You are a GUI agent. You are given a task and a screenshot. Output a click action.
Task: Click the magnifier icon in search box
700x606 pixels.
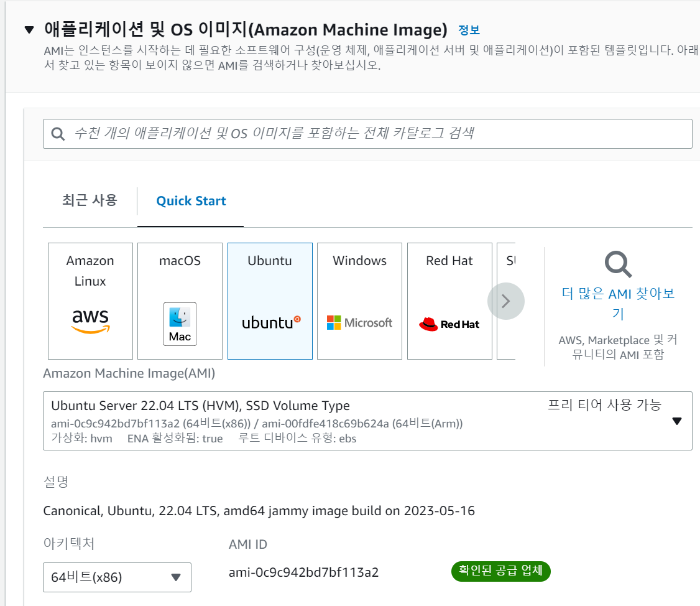point(58,134)
